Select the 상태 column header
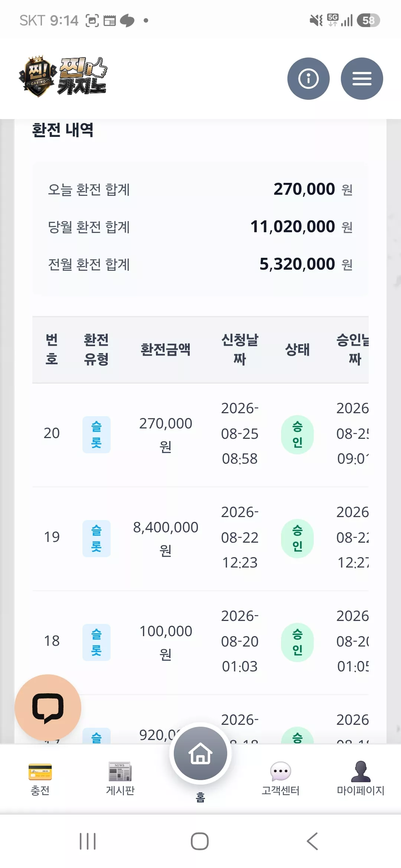401x868 pixels. (297, 349)
